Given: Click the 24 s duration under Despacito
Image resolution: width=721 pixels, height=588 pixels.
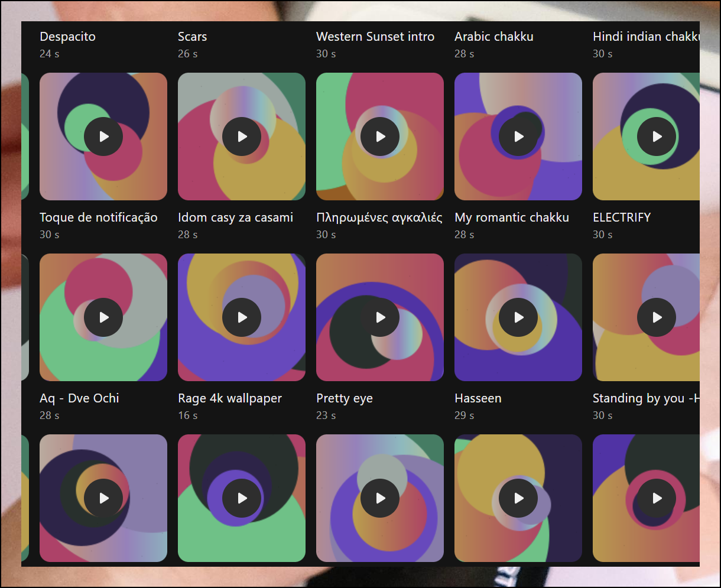Looking at the screenshot, I should click(50, 54).
